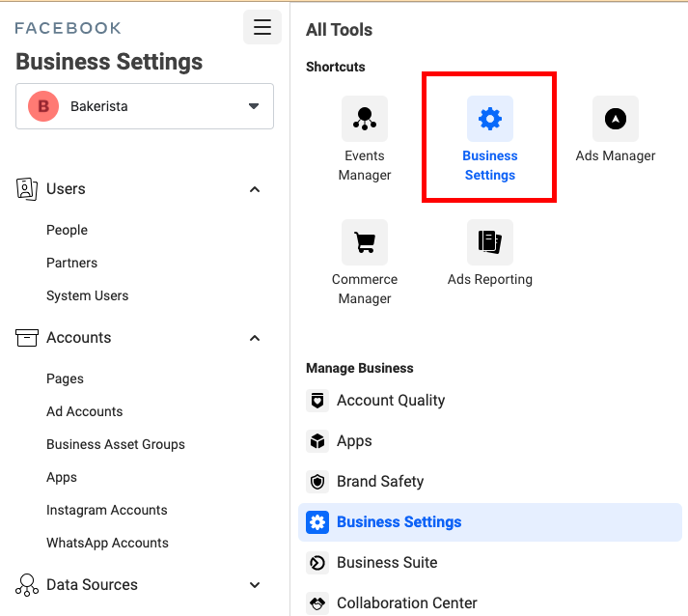Screen dimensions: 688x616
Task: Open WhatsApp Accounts in the sidebar
Action: click(107, 544)
